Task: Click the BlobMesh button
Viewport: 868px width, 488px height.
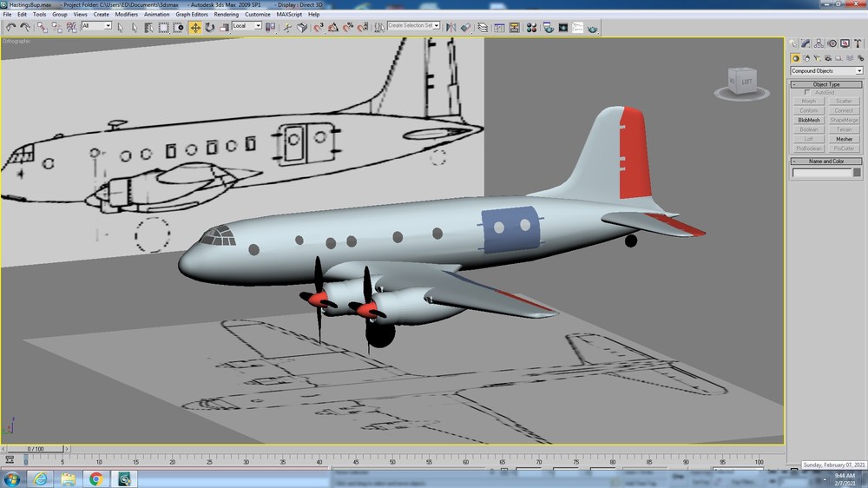Action: coord(809,120)
